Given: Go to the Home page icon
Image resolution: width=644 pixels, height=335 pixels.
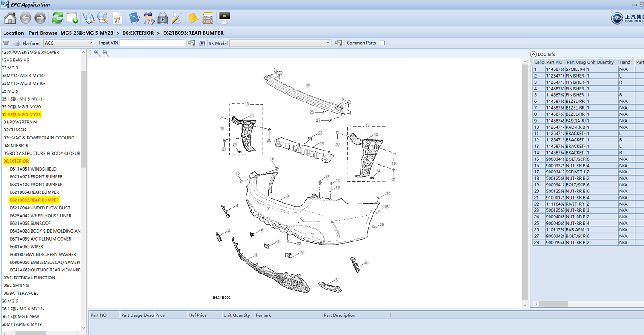Looking at the screenshot, I should (x=10, y=18).
